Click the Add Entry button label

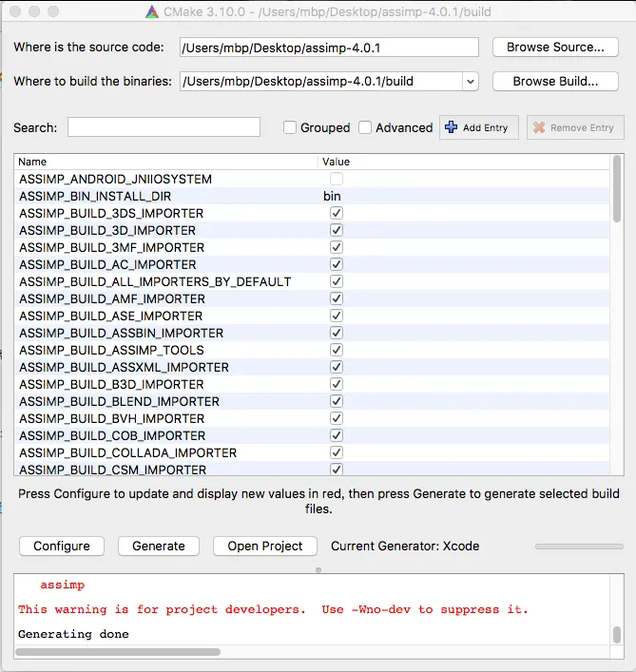485,127
